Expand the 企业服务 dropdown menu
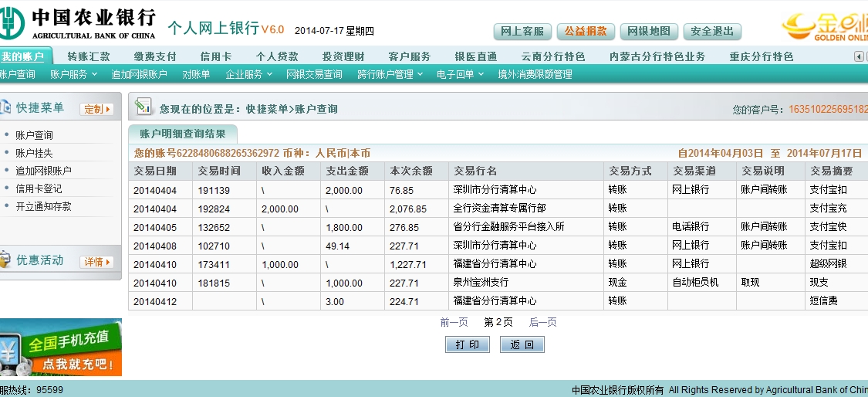This screenshot has width=868, height=397. click(248, 74)
